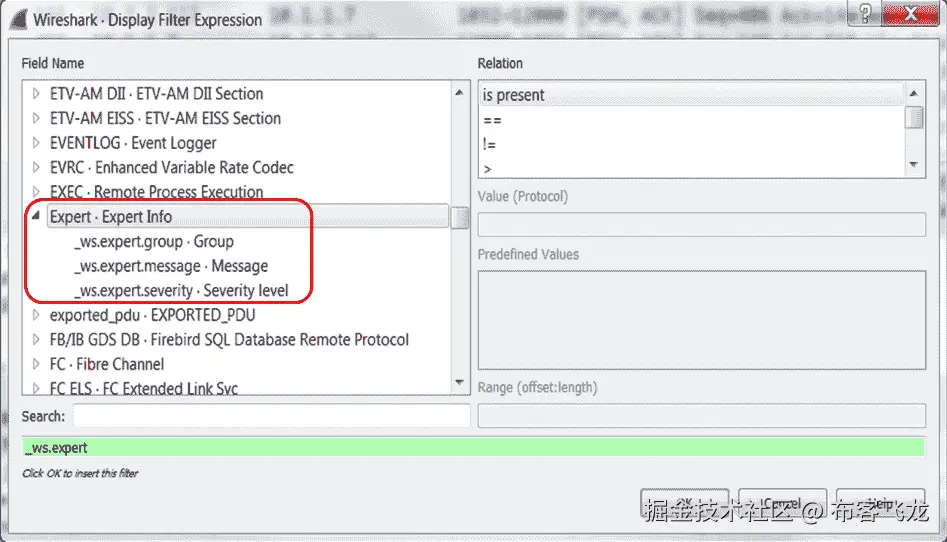Choose the != relation operator
The height and width of the screenshot is (542, 947).
tap(692, 144)
